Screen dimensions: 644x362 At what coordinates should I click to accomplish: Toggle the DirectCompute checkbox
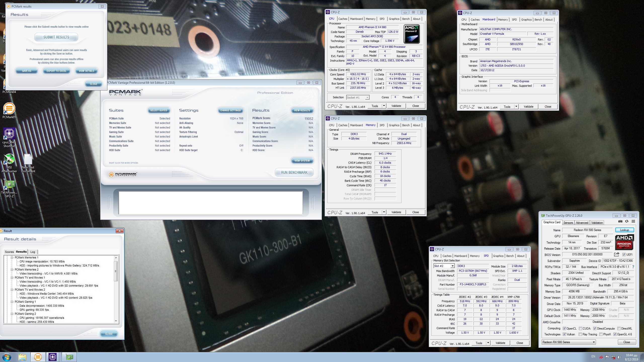coord(595,328)
